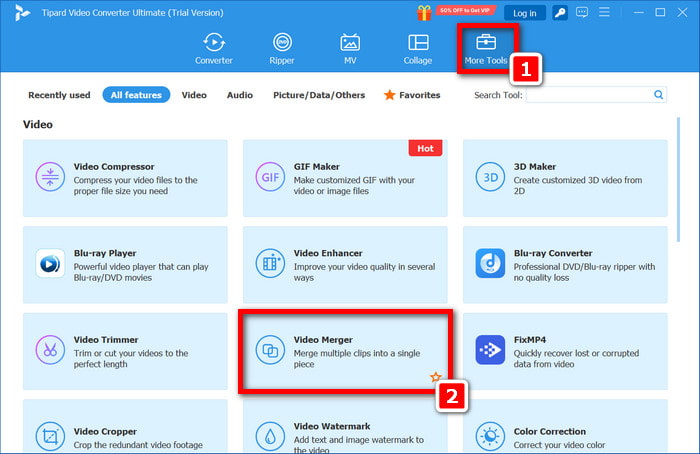This screenshot has width=700, height=454.
Task: Click the Video Merger icon
Action: pyautogui.click(x=270, y=350)
